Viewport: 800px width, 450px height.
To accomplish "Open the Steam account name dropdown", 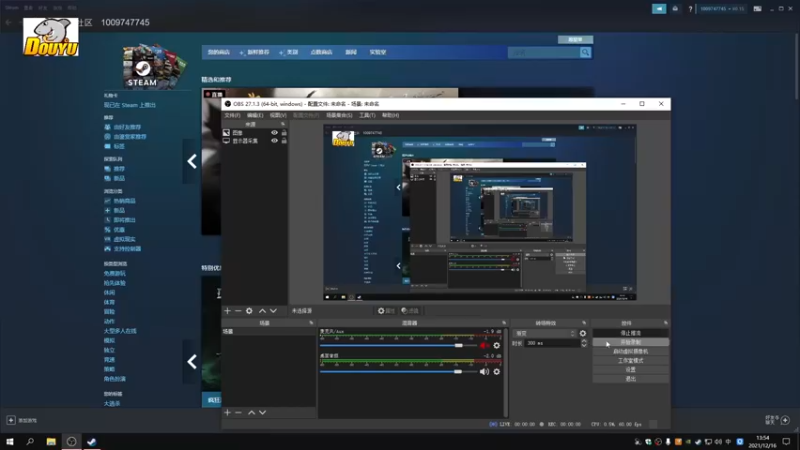I will click(x=722, y=9).
